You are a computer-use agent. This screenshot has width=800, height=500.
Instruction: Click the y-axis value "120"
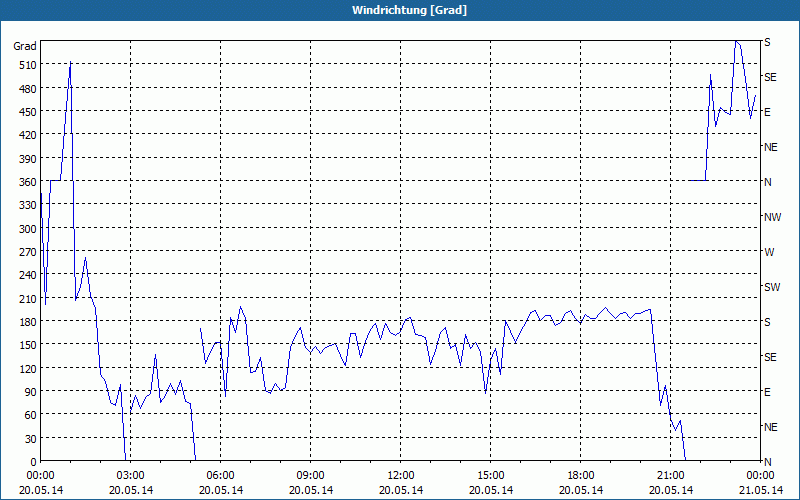pos(28,369)
